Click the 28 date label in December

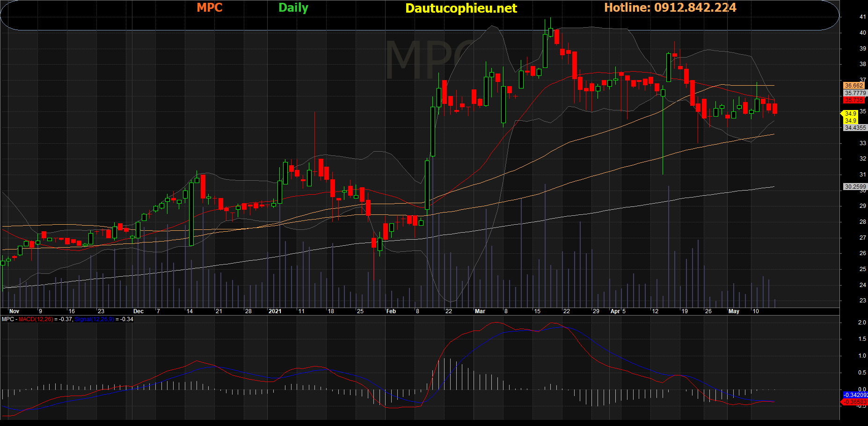point(248,311)
